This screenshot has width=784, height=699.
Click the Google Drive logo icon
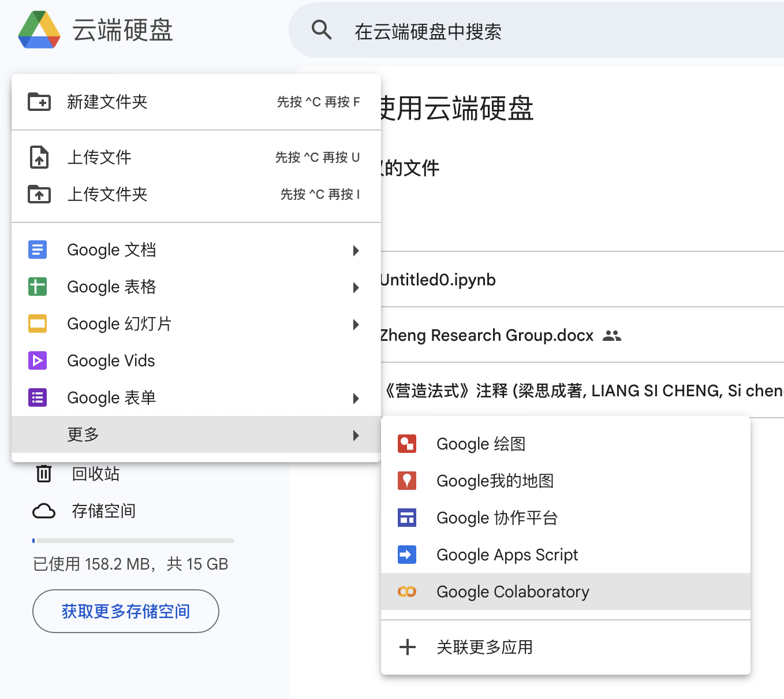[39, 30]
